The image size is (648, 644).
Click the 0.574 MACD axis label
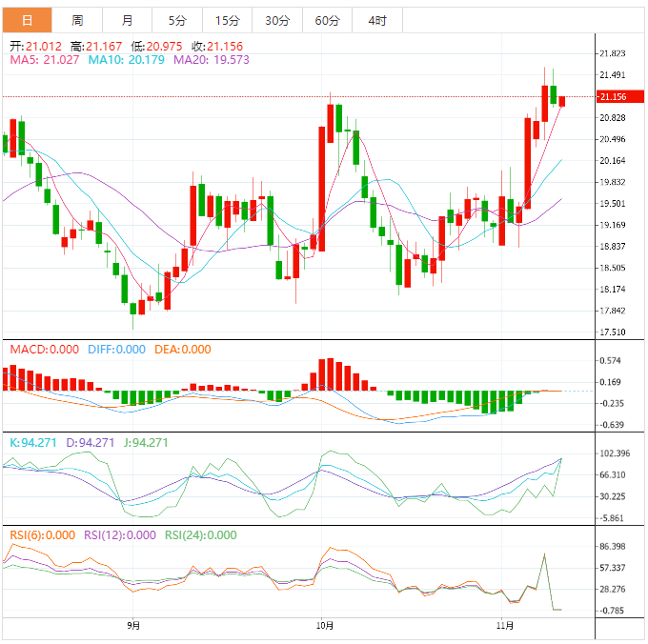(610, 361)
